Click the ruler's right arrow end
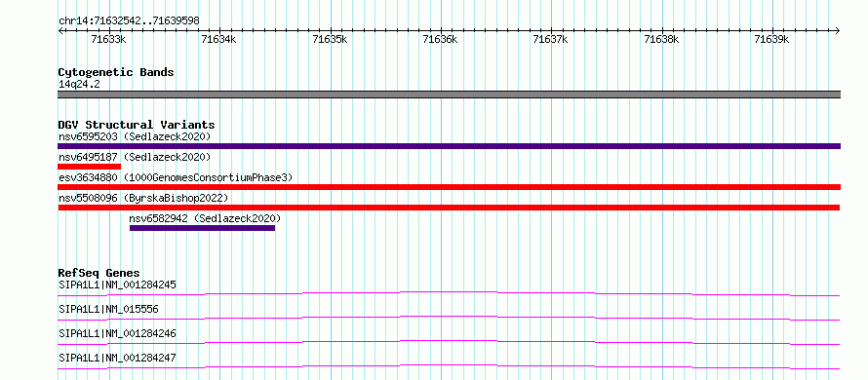This screenshot has height=380, width=868. click(838, 30)
